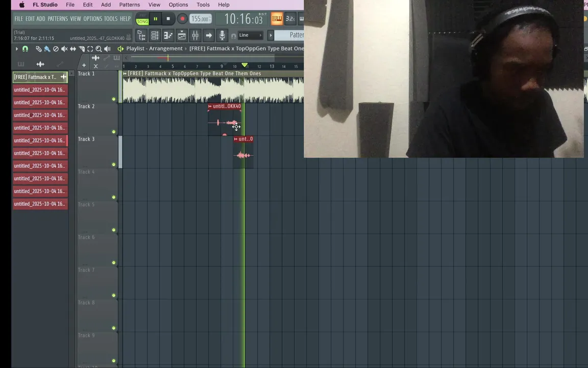Open the Mixer view icon
The height and width of the screenshot is (368, 588).
pyautogui.click(x=195, y=35)
